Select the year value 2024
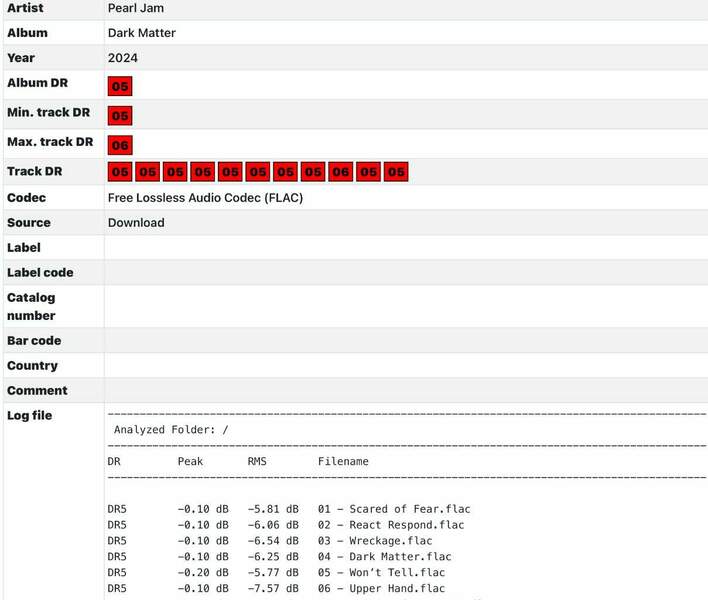This screenshot has width=708, height=600. pos(123,58)
